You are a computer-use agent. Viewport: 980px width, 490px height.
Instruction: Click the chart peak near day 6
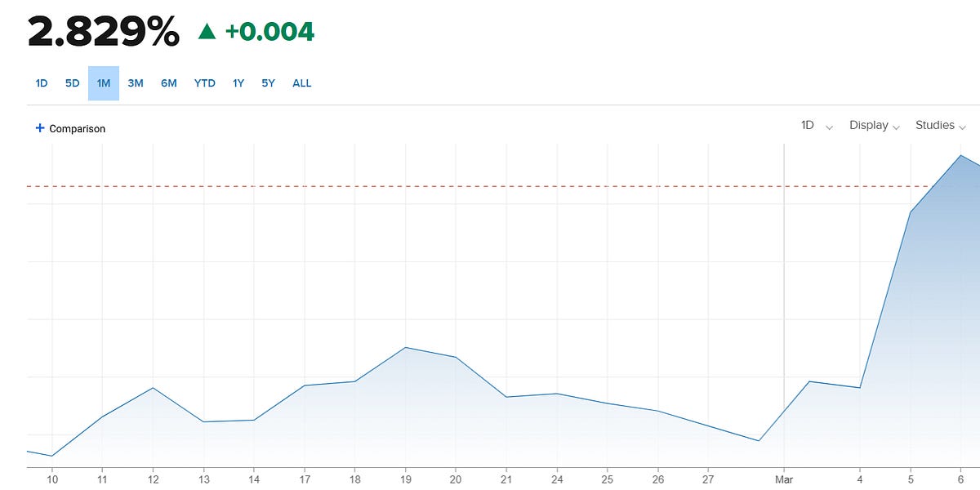[961, 155]
